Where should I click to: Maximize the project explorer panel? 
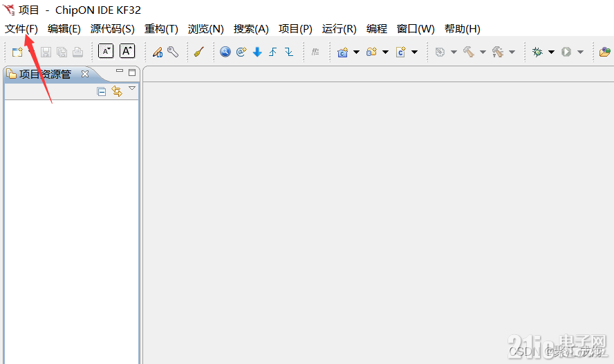click(132, 73)
